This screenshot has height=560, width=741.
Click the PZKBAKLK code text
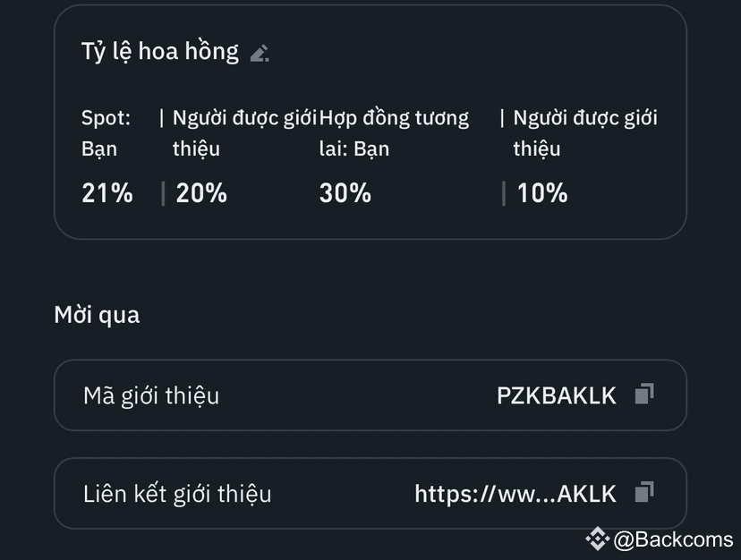point(557,395)
